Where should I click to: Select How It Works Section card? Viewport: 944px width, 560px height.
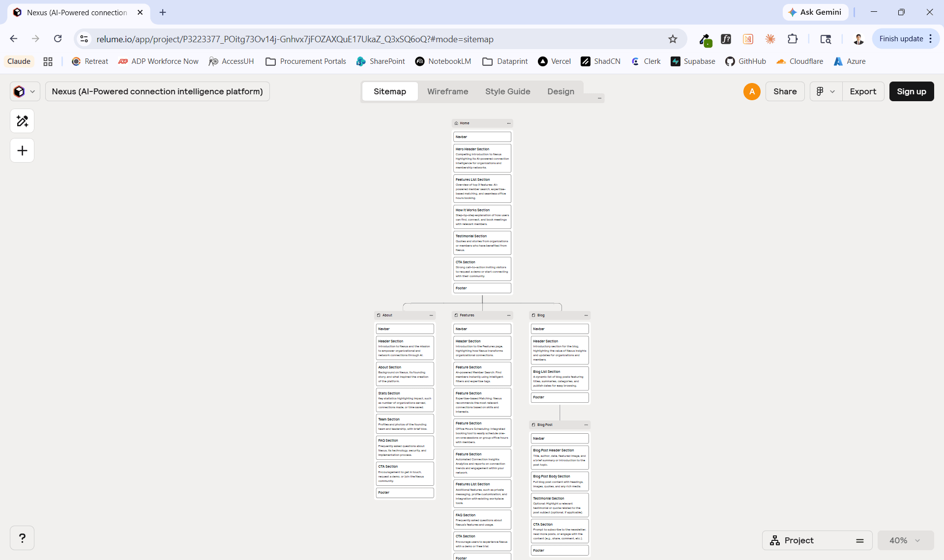482,217
